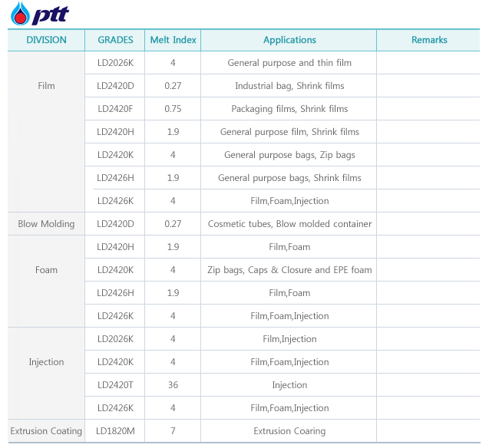Click grade LD2420T in Injection section
Image resolution: width=489 pixels, height=448 pixels.
(x=115, y=385)
